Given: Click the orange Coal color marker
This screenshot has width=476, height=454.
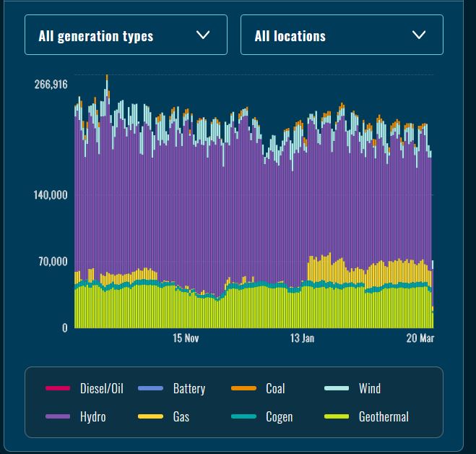Looking at the screenshot, I should (243, 389).
